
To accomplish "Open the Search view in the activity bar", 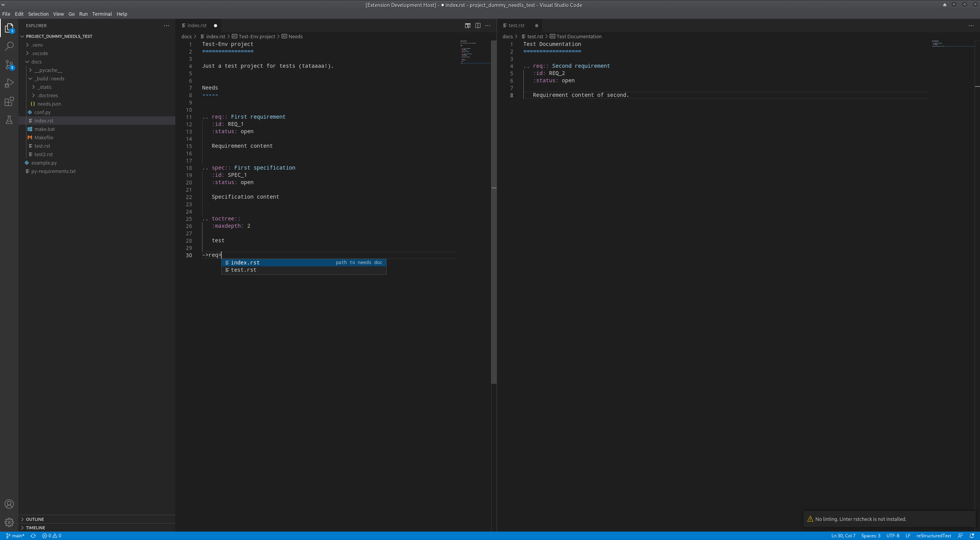I will click(9, 46).
